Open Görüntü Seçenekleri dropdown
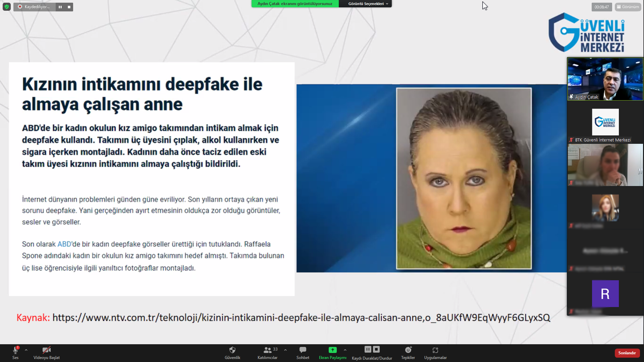The image size is (644, 362). 368,4
